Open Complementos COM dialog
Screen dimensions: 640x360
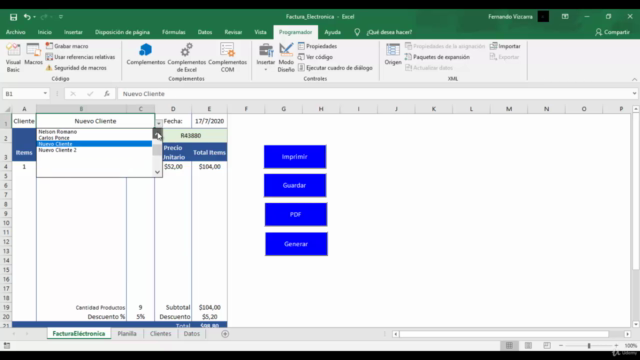(x=227, y=58)
